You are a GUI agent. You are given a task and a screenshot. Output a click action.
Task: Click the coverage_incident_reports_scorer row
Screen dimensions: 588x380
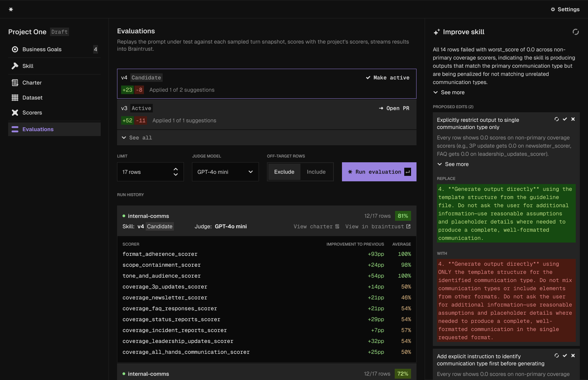click(267, 330)
